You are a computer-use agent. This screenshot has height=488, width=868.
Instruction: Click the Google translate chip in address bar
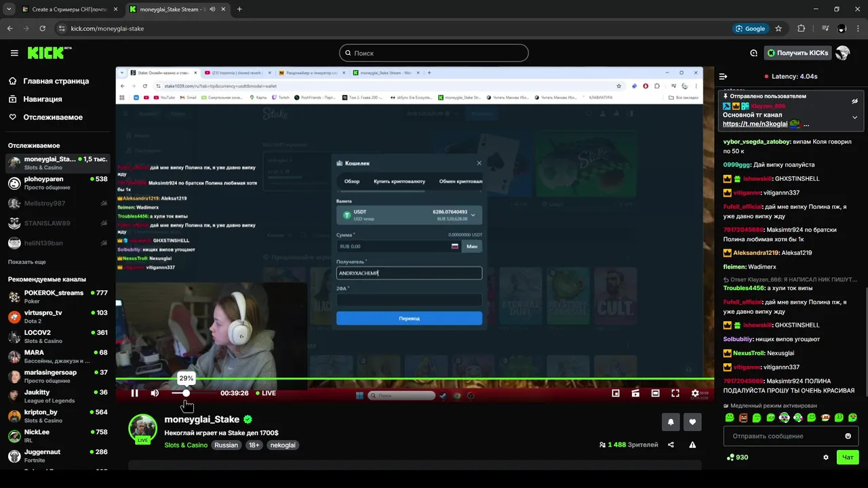click(751, 28)
